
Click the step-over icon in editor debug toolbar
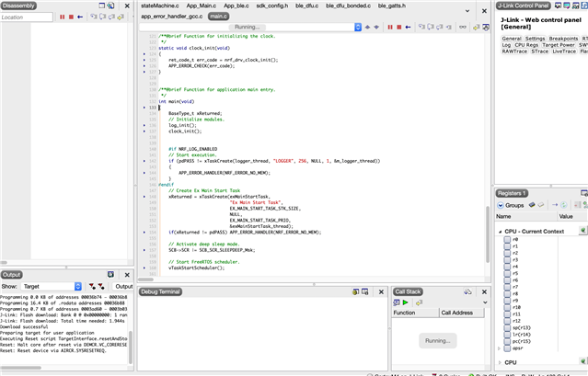[x=431, y=27]
